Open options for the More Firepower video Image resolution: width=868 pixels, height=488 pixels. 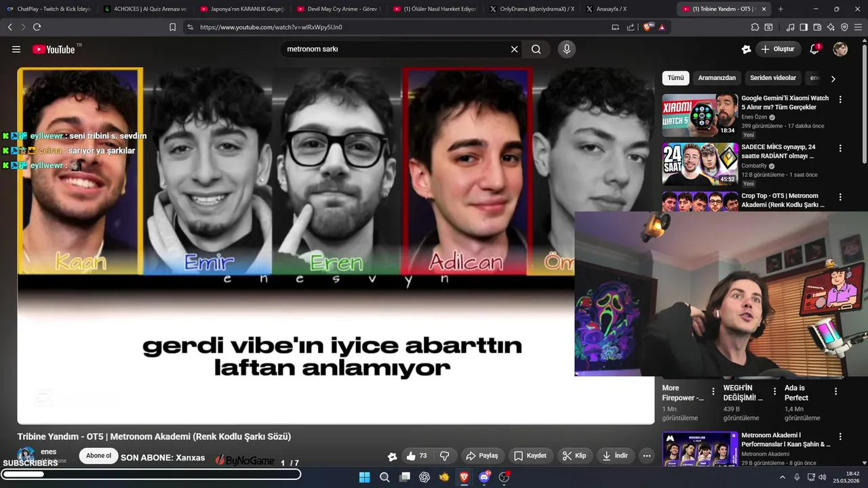tap(713, 391)
